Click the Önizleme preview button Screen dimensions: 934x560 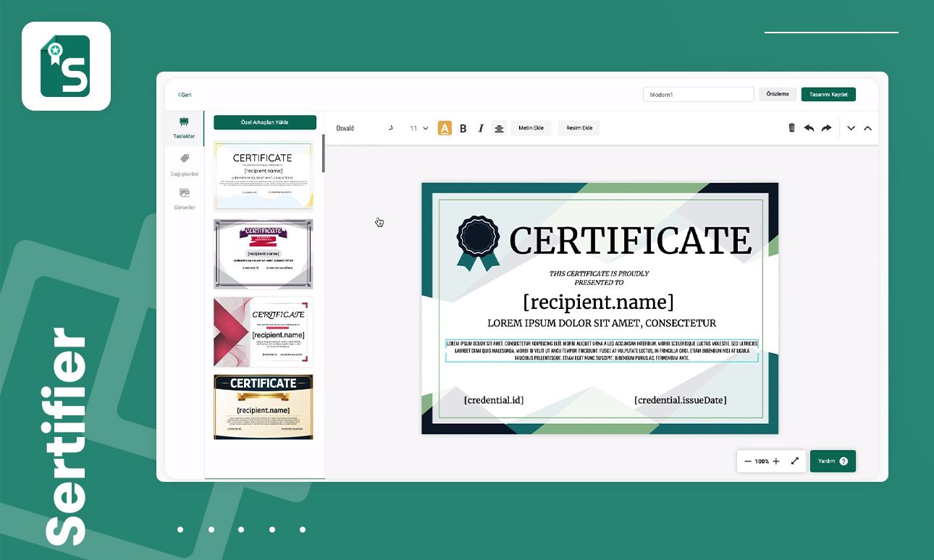pyautogui.click(x=777, y=94)
